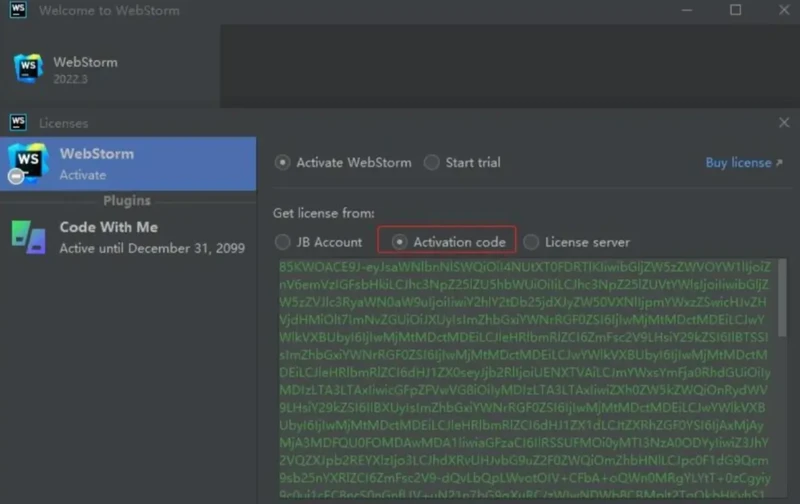Viewport: 800px width, 504px height.
Task: Select the Activate WebStorm radio option
Action: coord(283,162)
